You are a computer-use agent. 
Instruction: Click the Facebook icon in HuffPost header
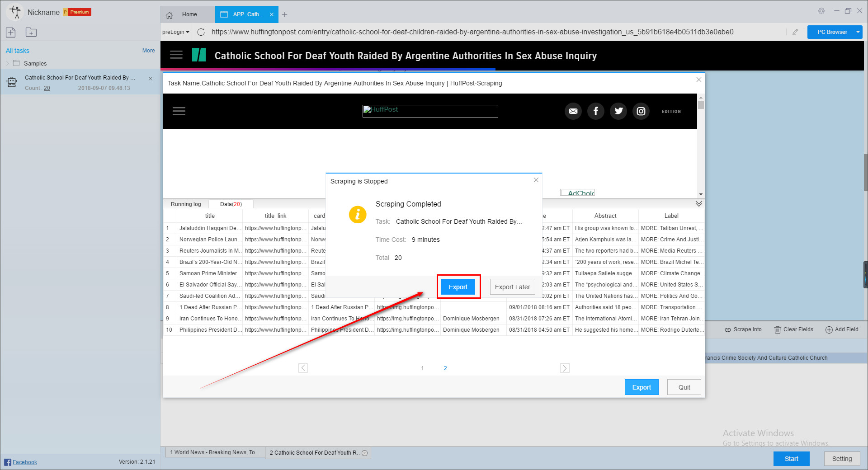pyautogui.click(x=596, y=111)
